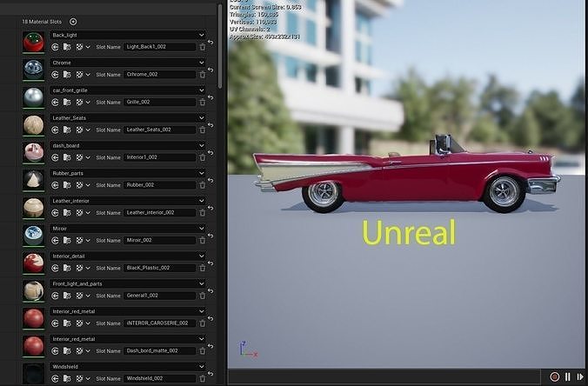Click the car_front_grille material thumbnail
This screenshot has width=588, height=386.
(x=33, y=96)
